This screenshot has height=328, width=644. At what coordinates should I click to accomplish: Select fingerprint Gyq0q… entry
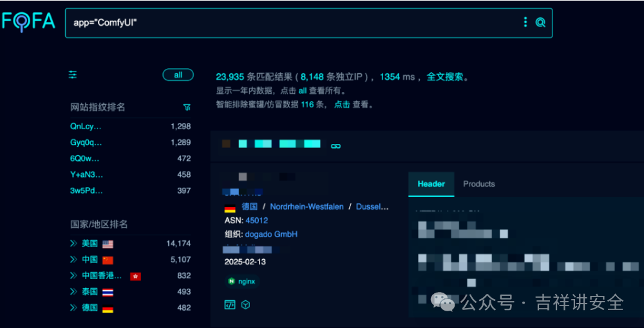(86, 142)
